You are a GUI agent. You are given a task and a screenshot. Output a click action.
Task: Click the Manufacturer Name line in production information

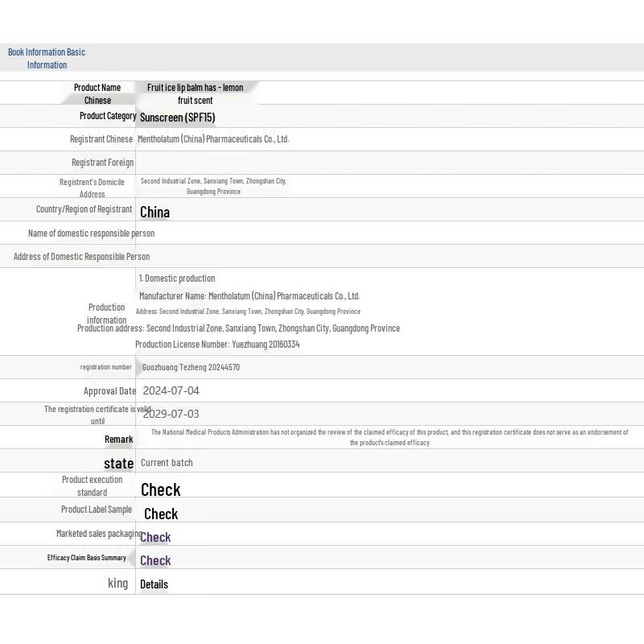click(x=249, y=296)
